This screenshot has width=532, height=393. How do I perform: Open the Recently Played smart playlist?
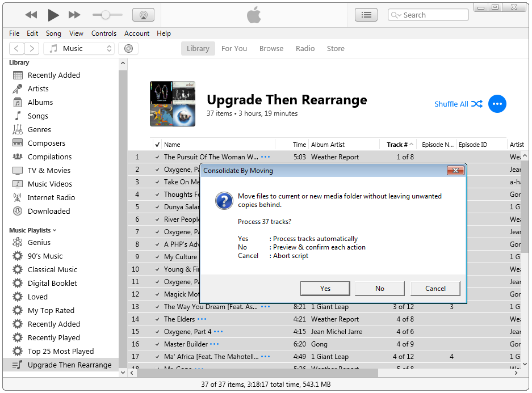pos(54,338)
